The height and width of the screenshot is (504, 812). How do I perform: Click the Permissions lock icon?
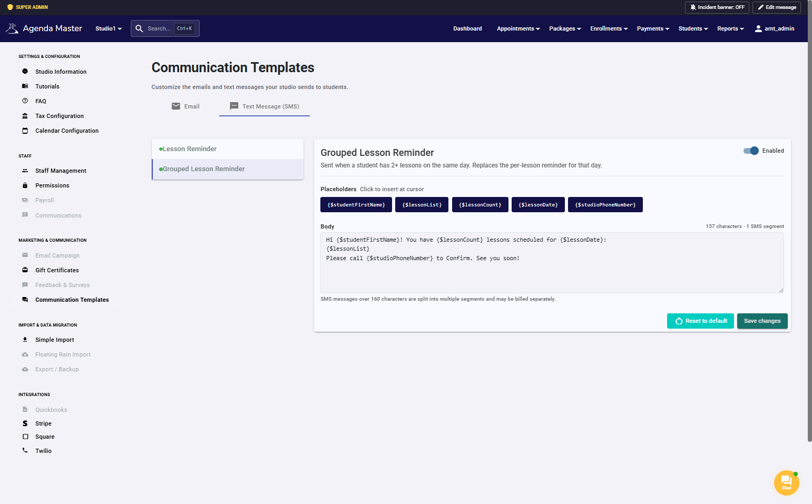point(25,185)
